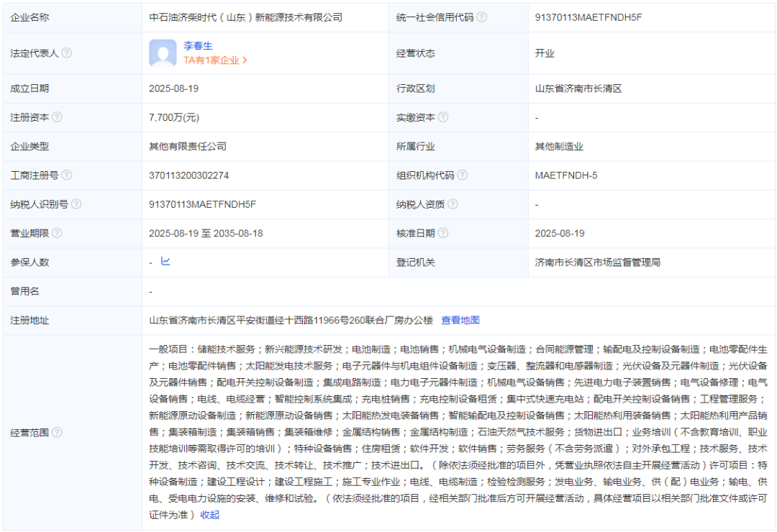The image size is (777, 532).
Task: Select credit code 91370113MAETFNDH5F beside 统一社会信用代码
Action: coord(589,17)
